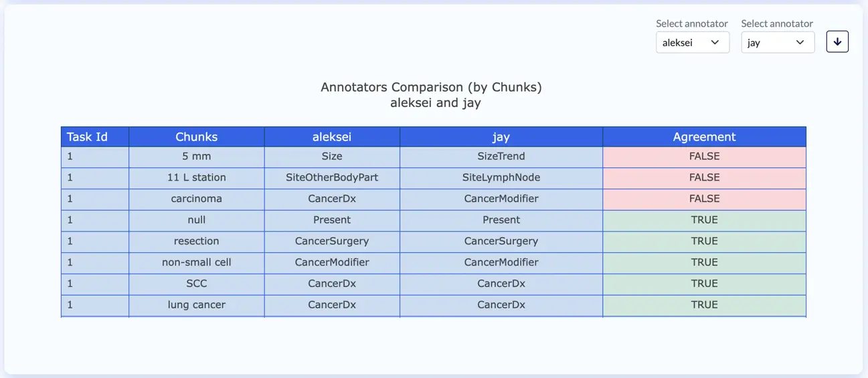Click the Chunks column header
Screen dimensions: 868x378
pos(197,136)
